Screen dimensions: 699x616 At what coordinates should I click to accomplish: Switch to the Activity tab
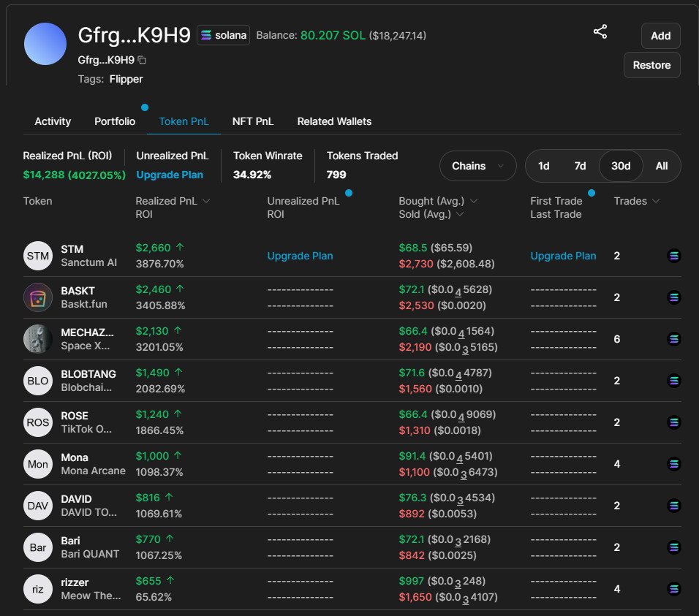[x=53, y=121]
